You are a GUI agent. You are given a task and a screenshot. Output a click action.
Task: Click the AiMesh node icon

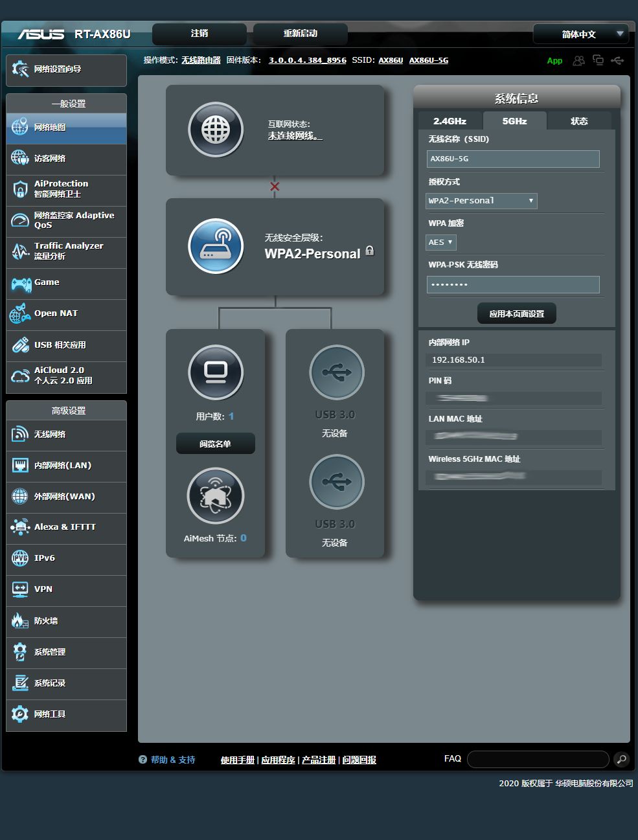(x=216, y=495)
